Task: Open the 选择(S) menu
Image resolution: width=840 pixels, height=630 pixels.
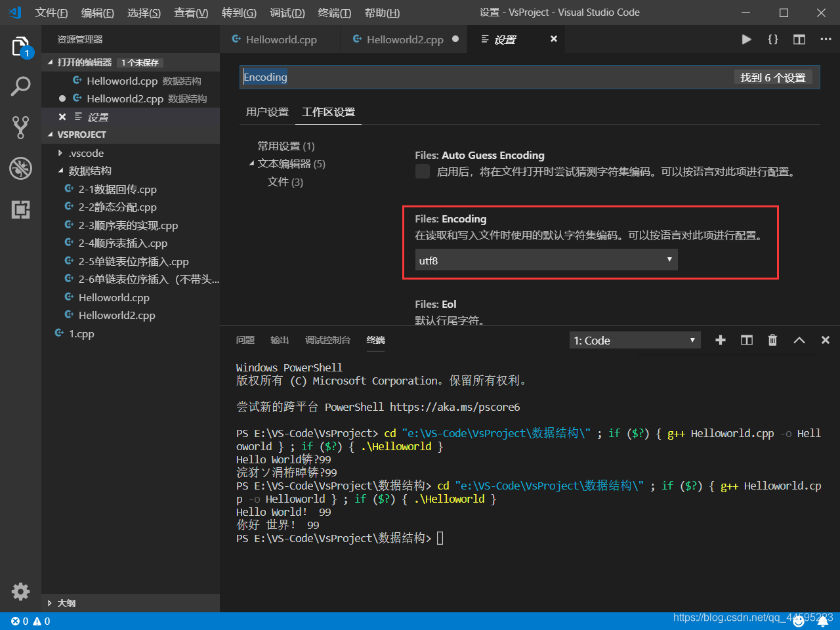Action: [144, 12]
